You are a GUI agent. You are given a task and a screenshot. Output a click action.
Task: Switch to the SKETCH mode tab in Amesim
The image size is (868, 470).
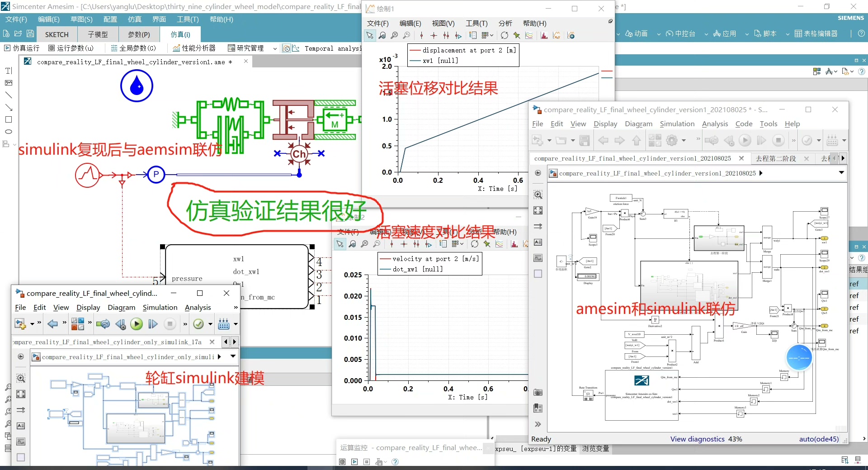point(57,34)
